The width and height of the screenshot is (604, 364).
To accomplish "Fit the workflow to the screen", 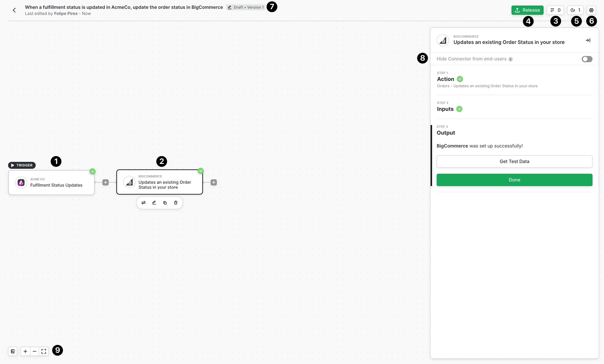I will click(x=44, y=351).
